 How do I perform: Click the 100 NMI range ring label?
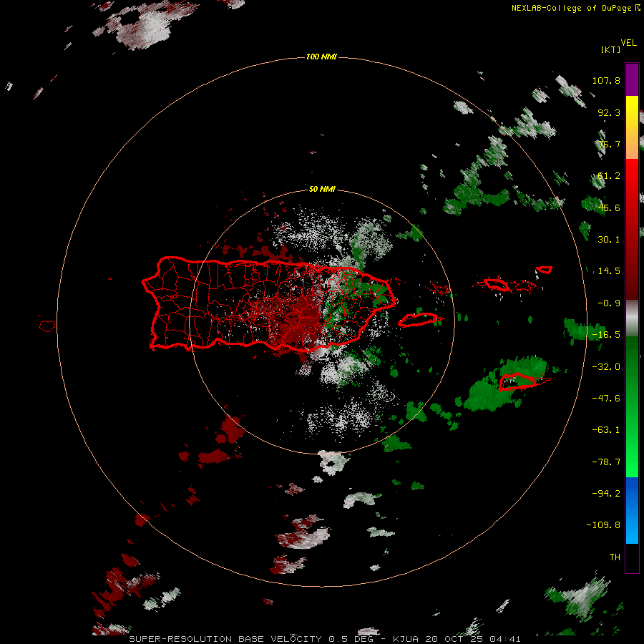[321, 57]
